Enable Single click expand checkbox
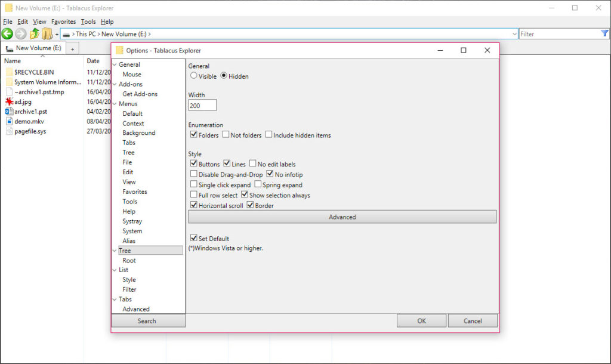Screen dimensions: 611x364 pos(194,184)
